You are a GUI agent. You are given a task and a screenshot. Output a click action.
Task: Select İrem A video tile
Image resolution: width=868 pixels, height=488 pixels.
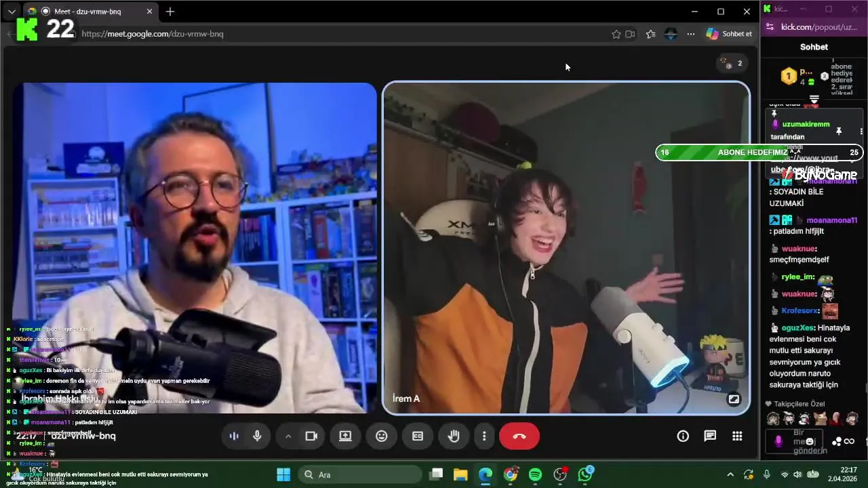566,247
